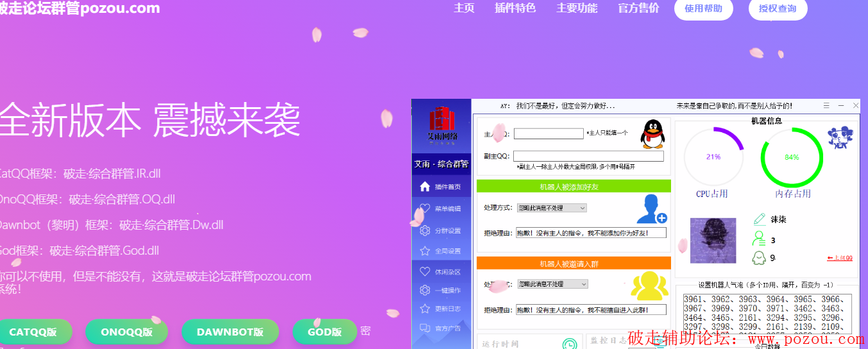Click home icon beside 插件首页

pyautogui.click(x=425, y=187)
